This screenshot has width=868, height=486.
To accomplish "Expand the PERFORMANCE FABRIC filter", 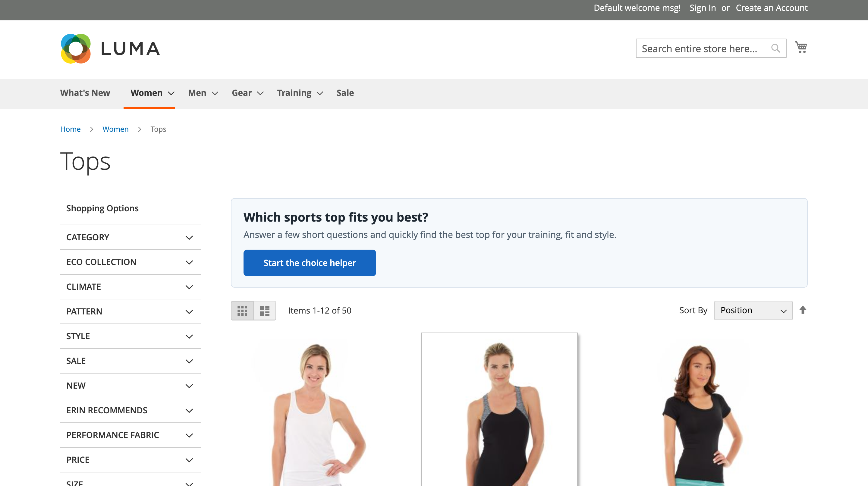I will pos(131,435).
